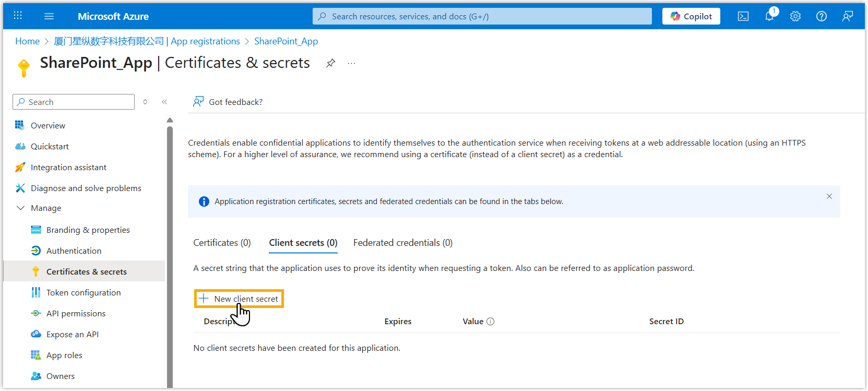Dismiss the information banner
The height and width of the screenshot is (391, 868).
(x=829, y=196)
